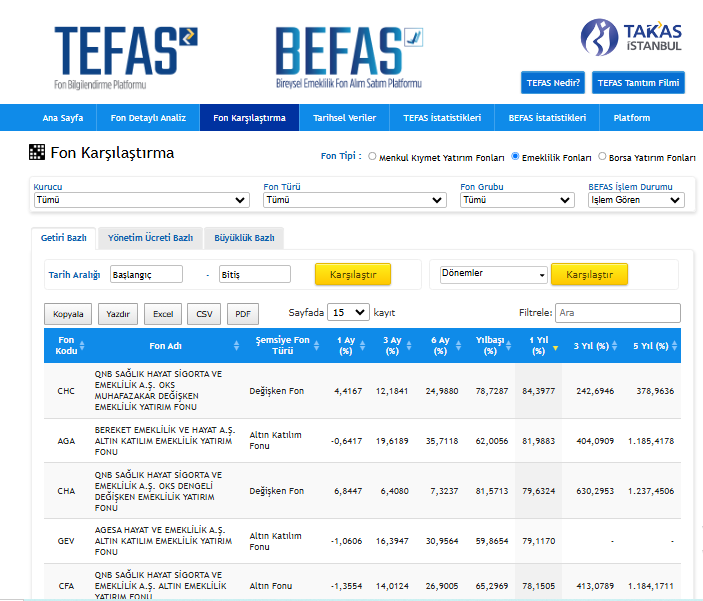Screen dimensions: 703x601
Task: Open TEFAS İstatistikleri menu item
Action: tap(442, 118)
